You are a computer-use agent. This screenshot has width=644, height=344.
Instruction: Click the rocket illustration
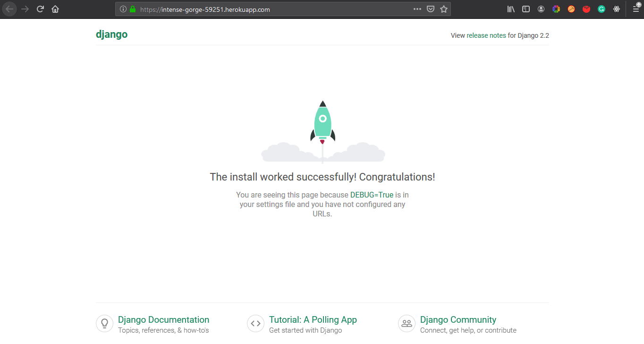[x=323, y=131]
